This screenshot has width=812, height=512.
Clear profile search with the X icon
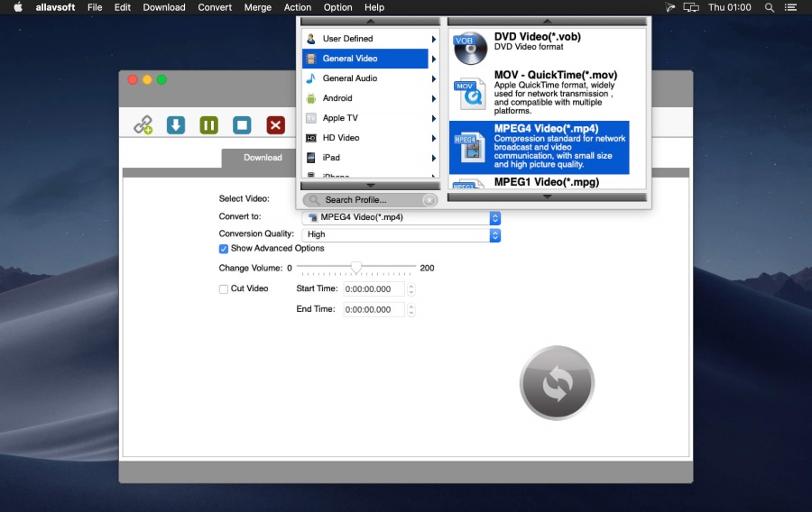[x=429, y=200]
